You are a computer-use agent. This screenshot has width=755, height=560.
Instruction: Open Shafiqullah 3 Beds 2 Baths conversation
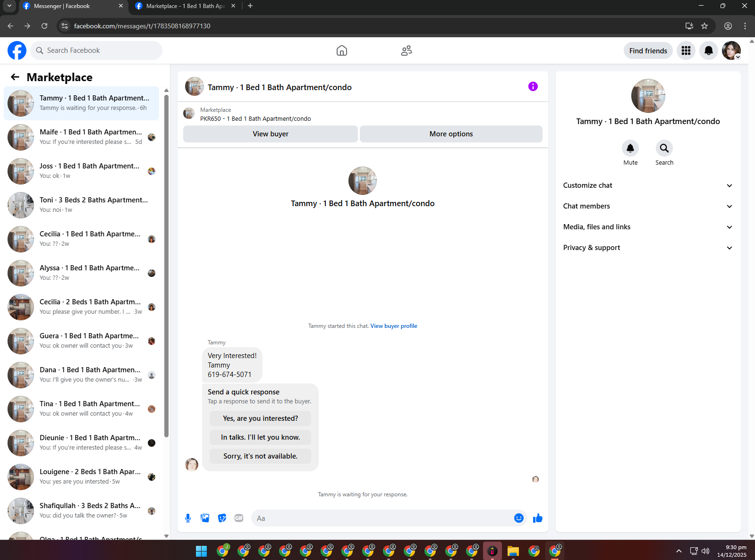click(81, 511)
